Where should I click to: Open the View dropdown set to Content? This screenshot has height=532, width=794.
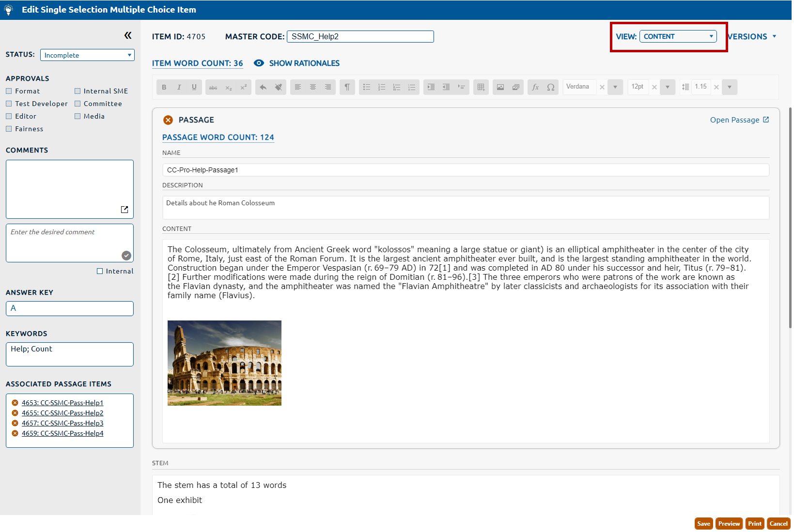678,36
